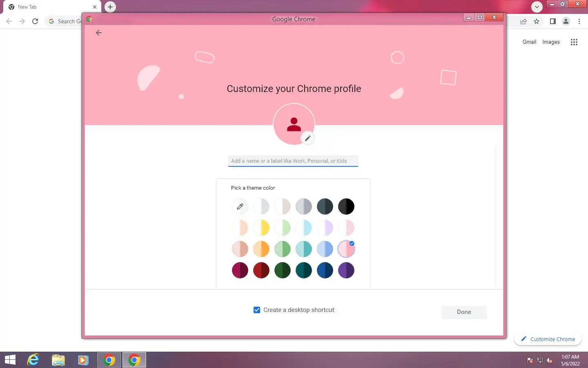The image size is (588, 368).
Task: Choose the dark slate theme color
Action: [325, 206]
